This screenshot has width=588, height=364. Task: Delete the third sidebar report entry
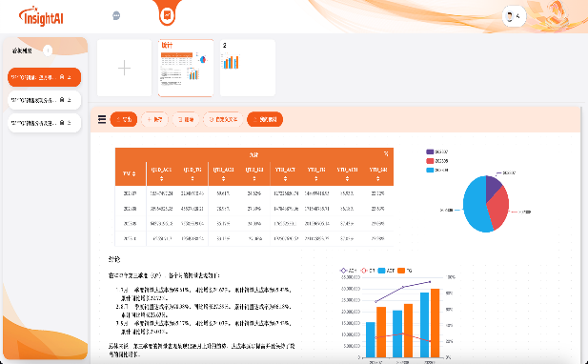click(62, 123)
